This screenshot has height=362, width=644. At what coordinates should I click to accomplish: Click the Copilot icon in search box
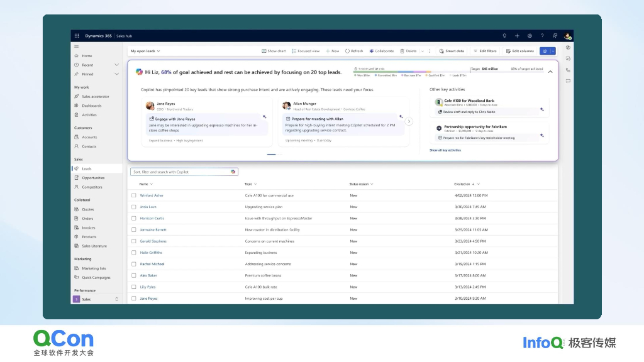click(233, 172)
